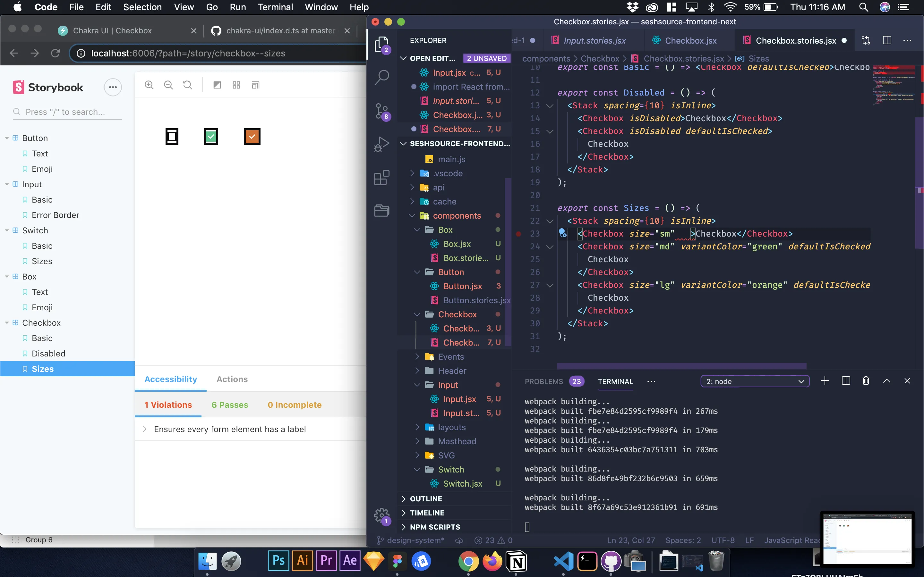Toggle the background color in Storybook toolbar
This screenshot has width=924, height=577.
[x=217, y=85]
